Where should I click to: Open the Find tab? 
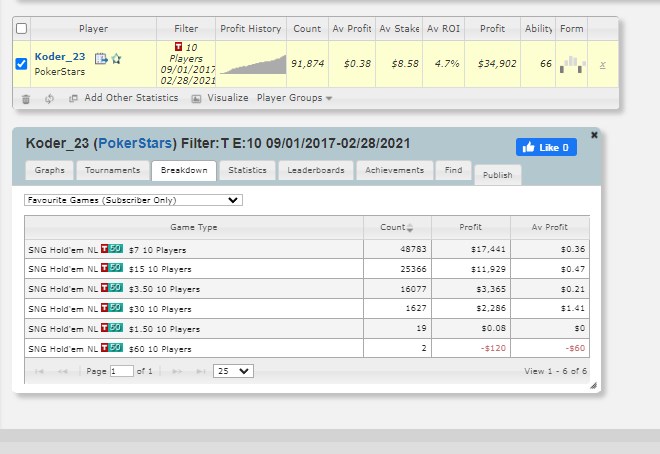[453, 170]
